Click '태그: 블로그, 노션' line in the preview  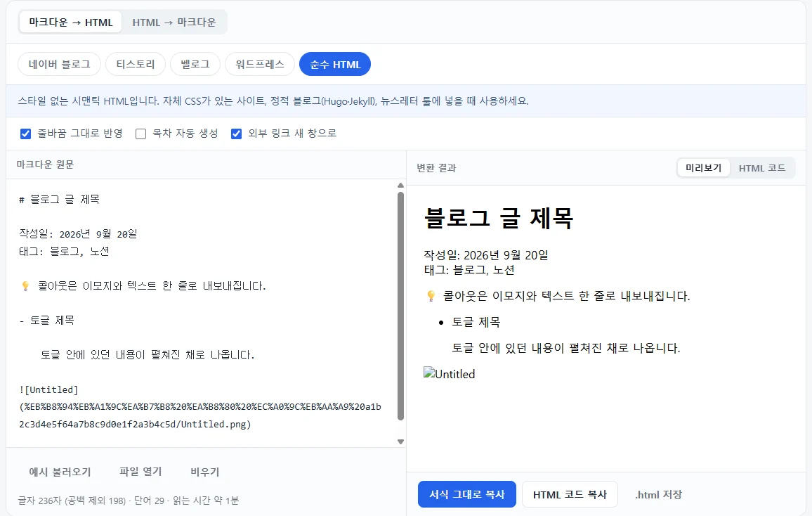[469, 270]
